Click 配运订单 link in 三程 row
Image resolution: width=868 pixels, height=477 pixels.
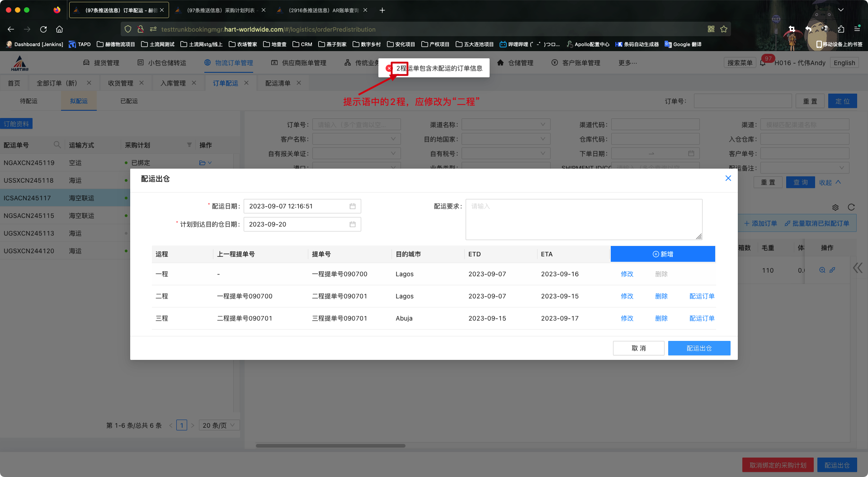tap(702, 318)
